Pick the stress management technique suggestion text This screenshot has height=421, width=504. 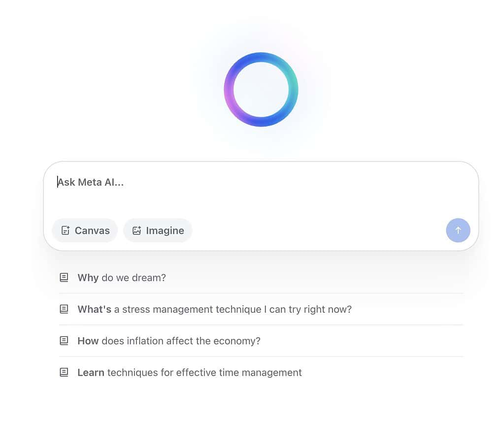coord(233,309)
